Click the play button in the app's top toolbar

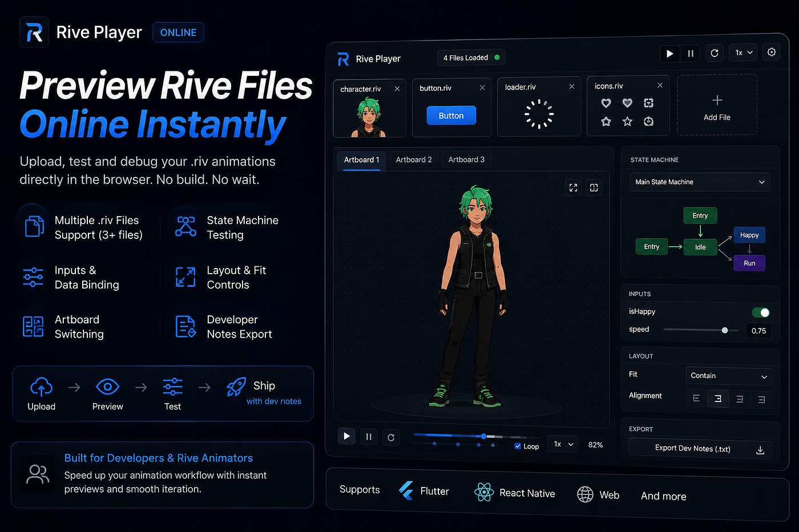click(x=669, y=54)
